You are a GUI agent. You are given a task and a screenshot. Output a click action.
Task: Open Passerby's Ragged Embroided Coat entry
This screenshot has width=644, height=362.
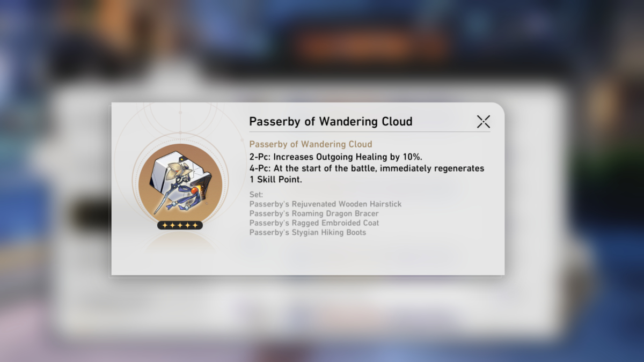pyautogui.click(x=314, y=223)
